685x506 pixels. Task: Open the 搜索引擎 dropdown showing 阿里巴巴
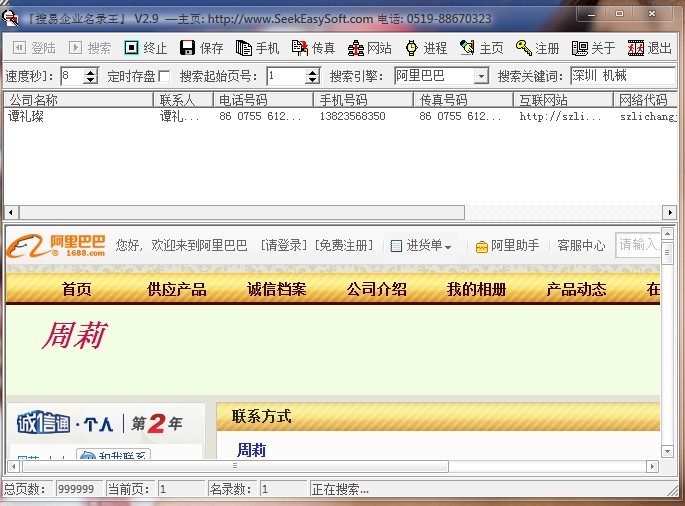coord(481,76)
